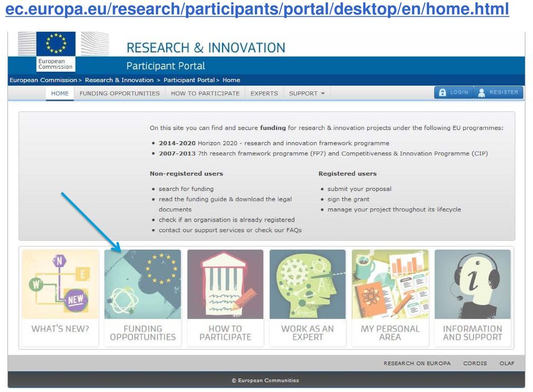The height and width of the screenshot is (392, 533).
Task: Click the My Personal Area tile label
Action: pyautogui.click(x=390, y=333)
